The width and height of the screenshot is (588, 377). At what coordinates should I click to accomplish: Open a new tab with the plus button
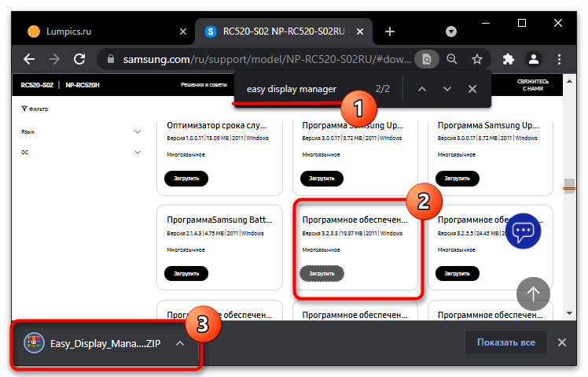coord(390,31)
